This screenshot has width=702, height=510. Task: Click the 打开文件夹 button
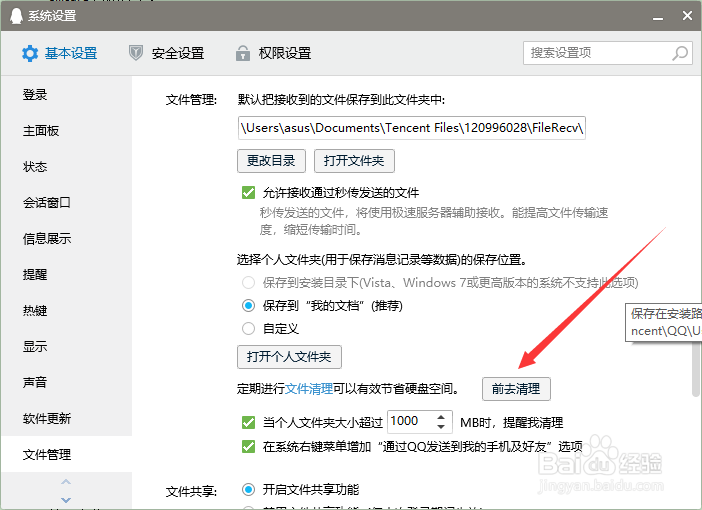[x=354, y=161]
